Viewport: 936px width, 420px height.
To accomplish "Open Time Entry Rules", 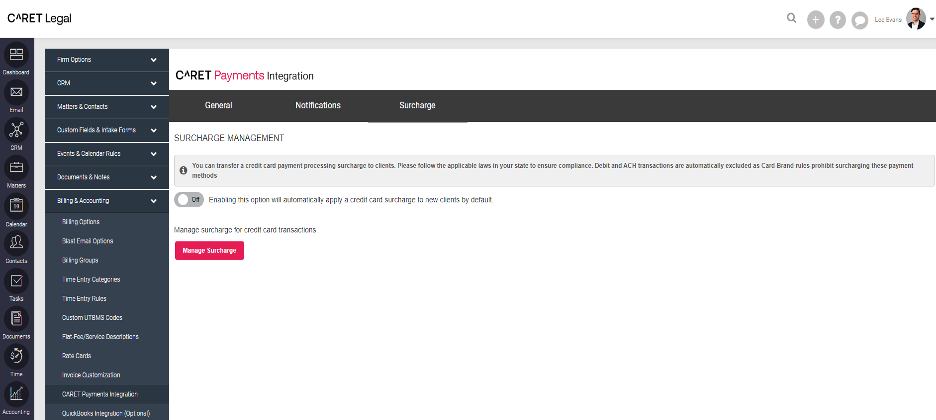I will [84, 298].
